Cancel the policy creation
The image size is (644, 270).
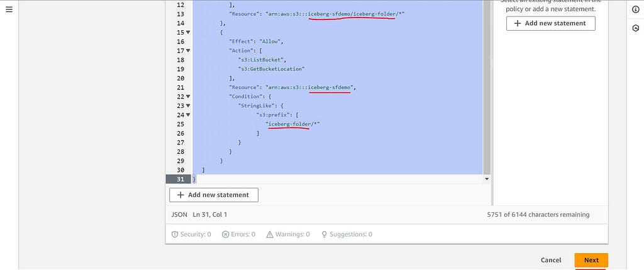pyautogui.click(x=551, y=260)
